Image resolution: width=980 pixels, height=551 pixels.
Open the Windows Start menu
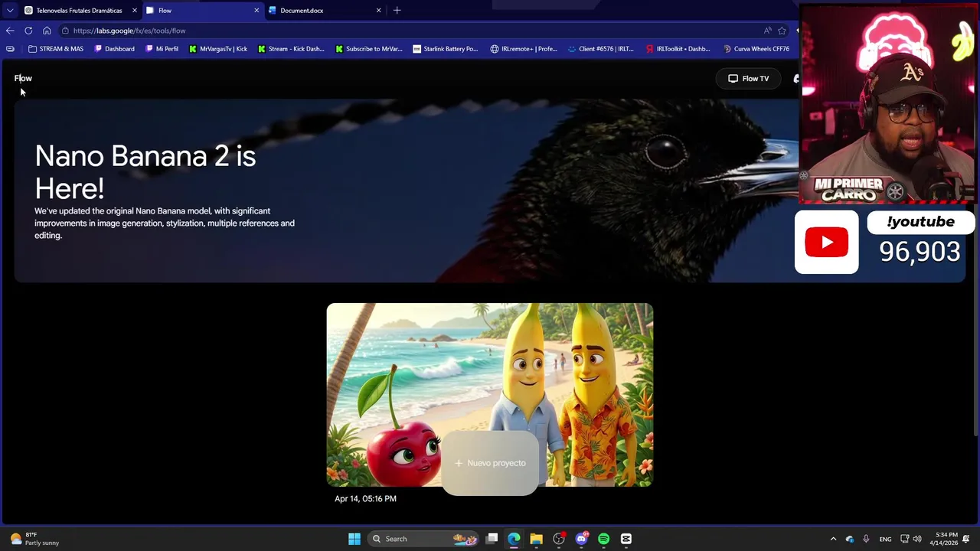pyautogui.click(x=354, y=539)
